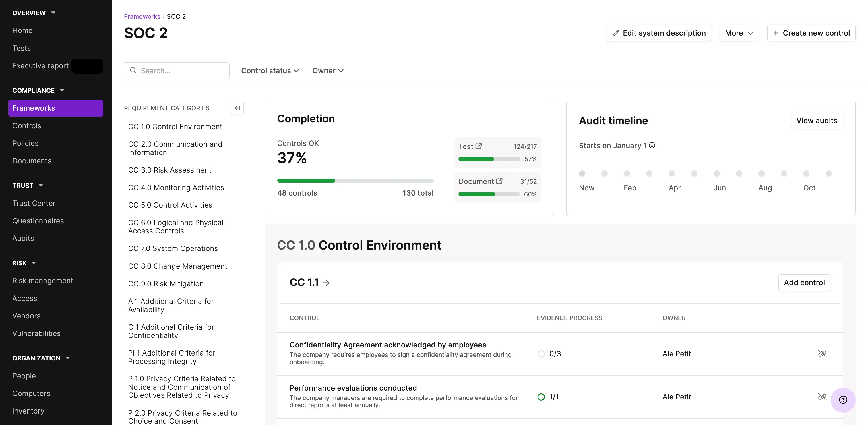The width and height of the screenshot is (868, 425).
Task: Open the Test external link icon
Action: coord(478,146)
